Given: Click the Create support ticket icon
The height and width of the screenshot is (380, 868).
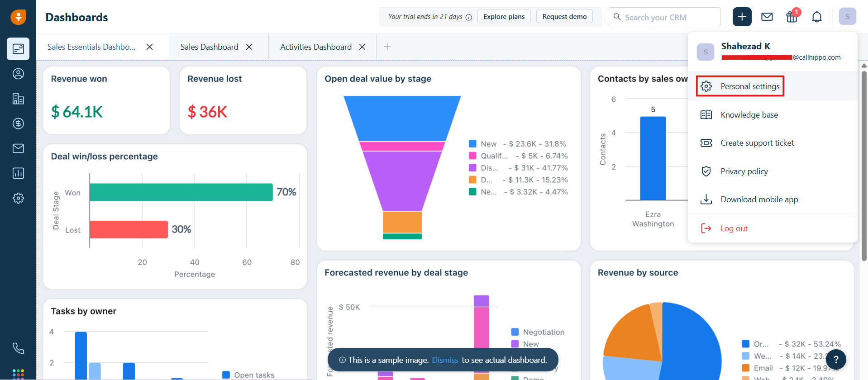Looking at the screenshot, I should (x=706, y=143).
